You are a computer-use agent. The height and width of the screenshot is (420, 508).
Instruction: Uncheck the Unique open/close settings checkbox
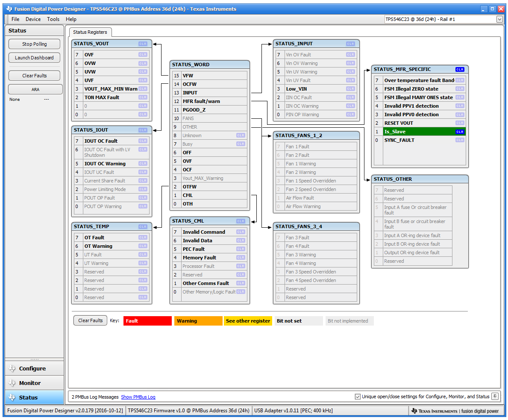pyautogui.click(x=358, y=396)
